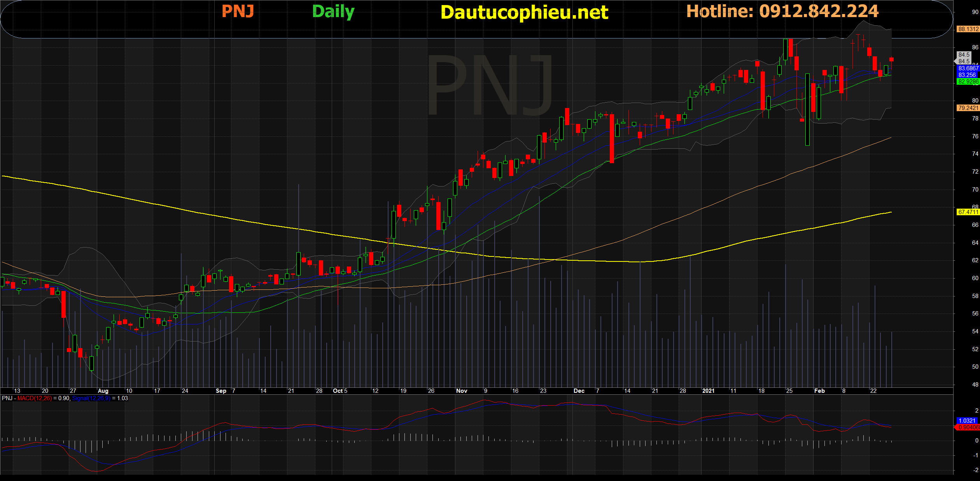
Task: Click the Aug label on date axis
Action: point(103,391)
